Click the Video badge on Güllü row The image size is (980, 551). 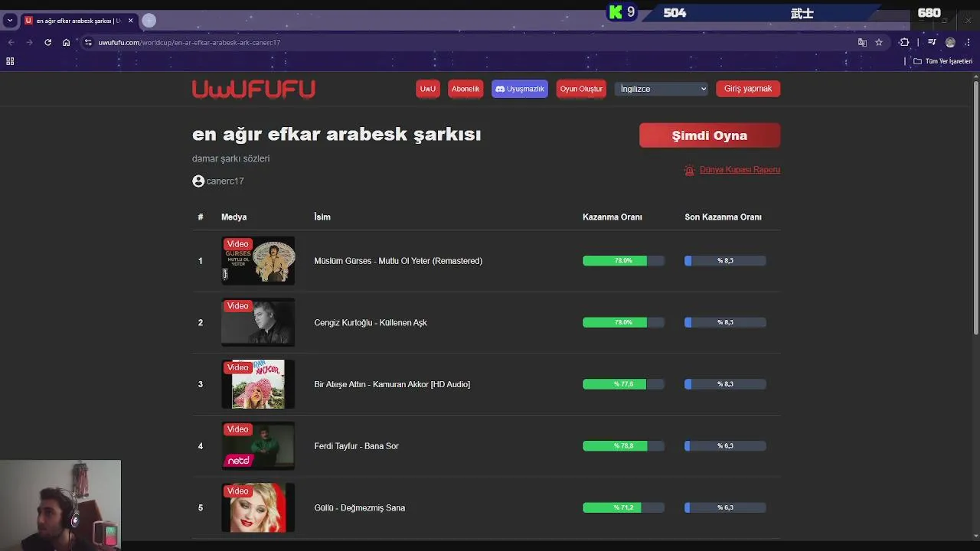237,491
